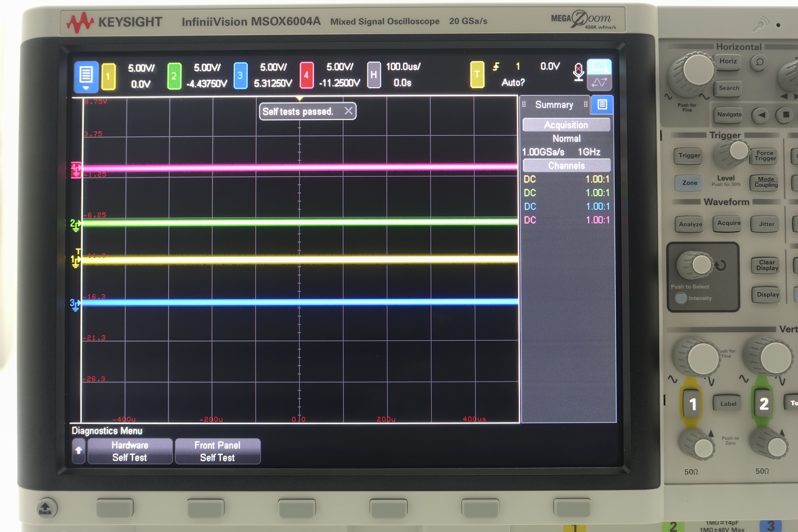Open trigger T badge on screen
This screenshot has width=798, height=532.
coord(477,74)
